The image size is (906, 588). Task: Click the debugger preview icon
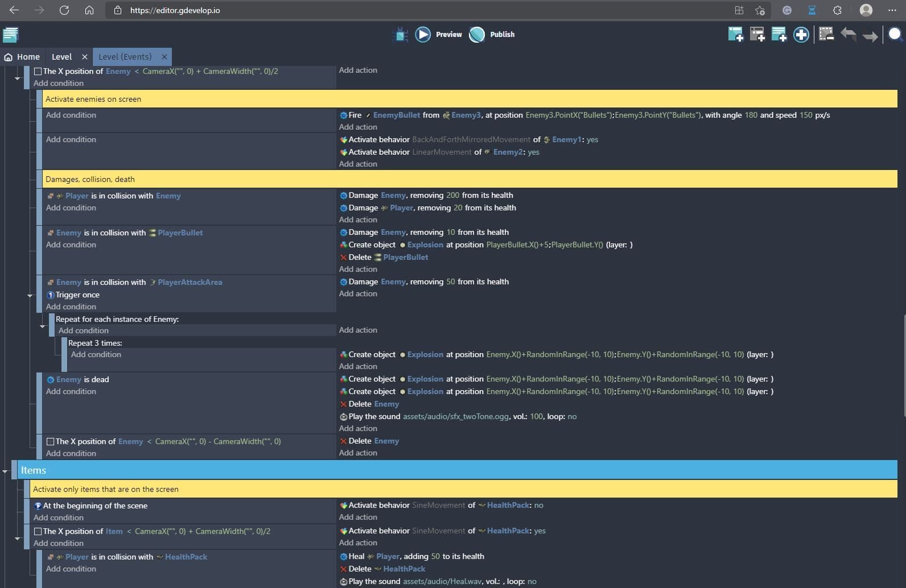(x=401, y=35)
